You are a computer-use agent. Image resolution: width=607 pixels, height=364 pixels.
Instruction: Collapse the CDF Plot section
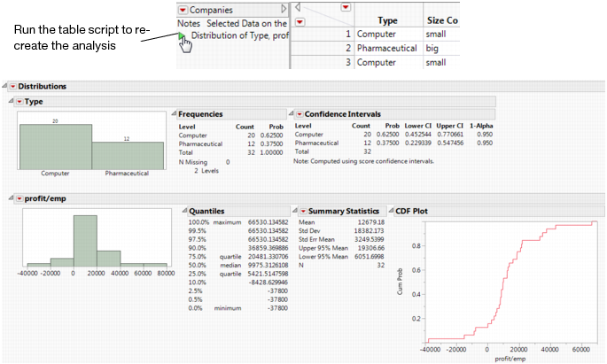(387, 210)
